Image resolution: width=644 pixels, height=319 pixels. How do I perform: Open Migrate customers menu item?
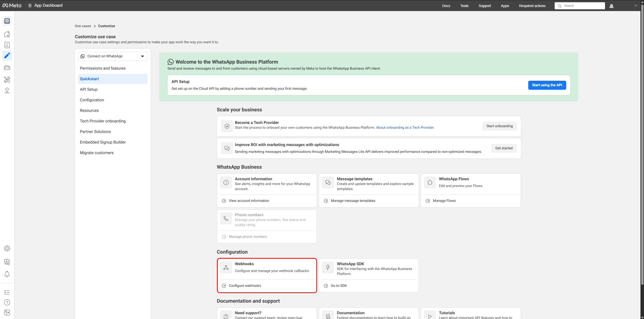coord(112,153)
